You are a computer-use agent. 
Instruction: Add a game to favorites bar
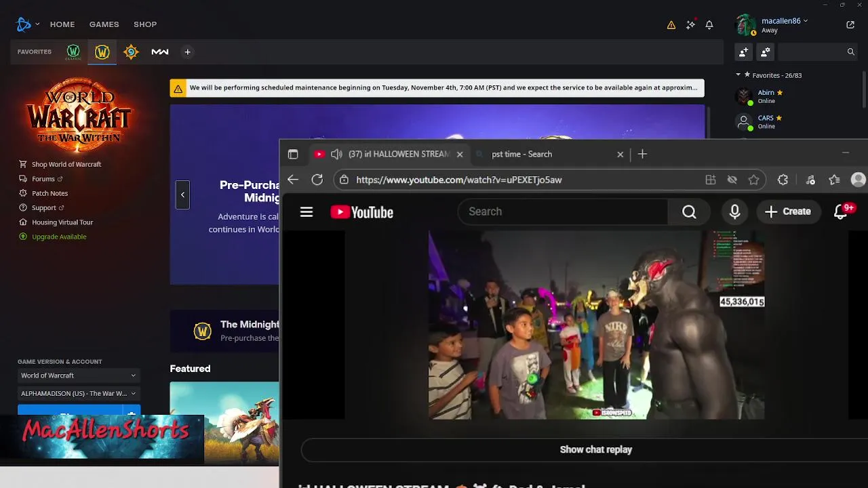[188, 52]
